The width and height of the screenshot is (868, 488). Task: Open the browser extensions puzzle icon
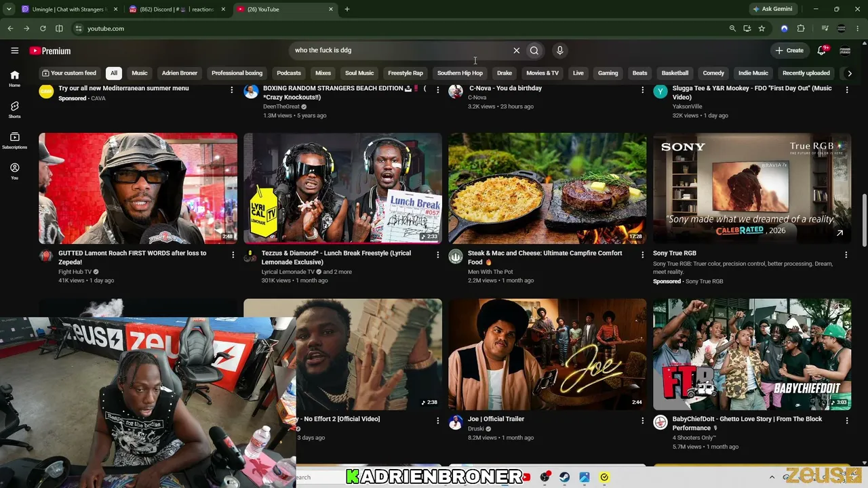coord(801,28)
